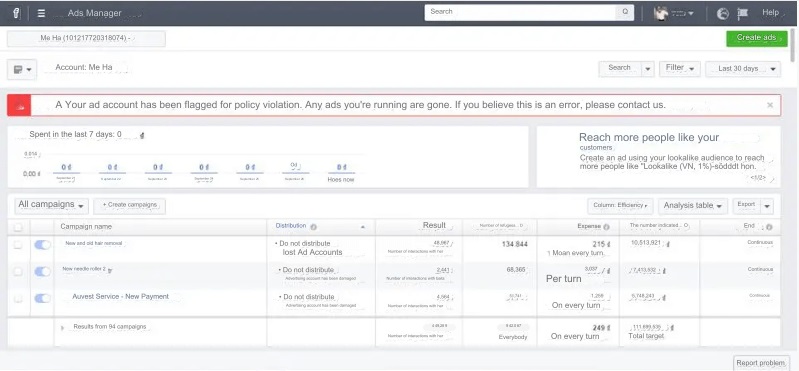Screen dimensions: 799x371
Task: Check the New and old hair removal row
Action: 18,245
